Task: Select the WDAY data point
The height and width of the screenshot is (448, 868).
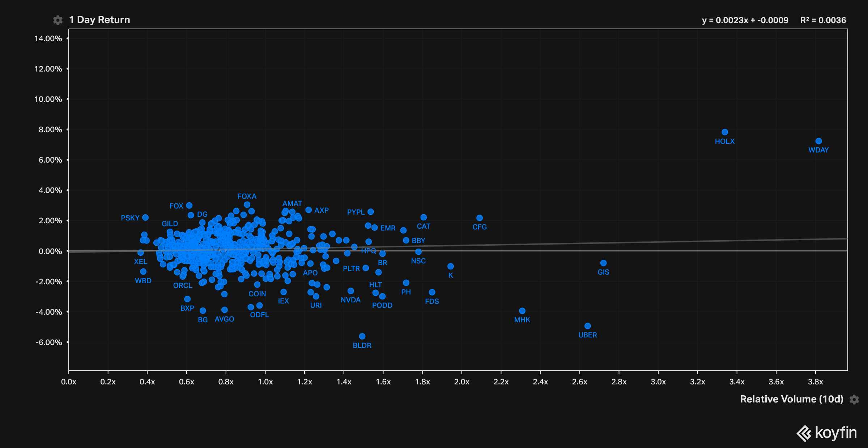Action: tap(818, 141)
